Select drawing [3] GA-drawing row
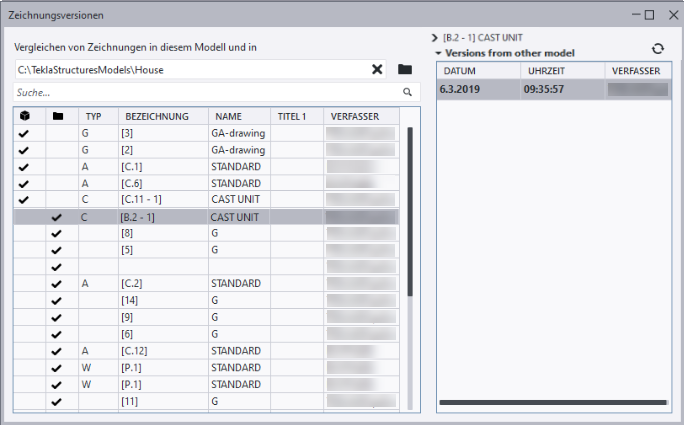The height and width of the screenshot is (425, 684). 206,133
